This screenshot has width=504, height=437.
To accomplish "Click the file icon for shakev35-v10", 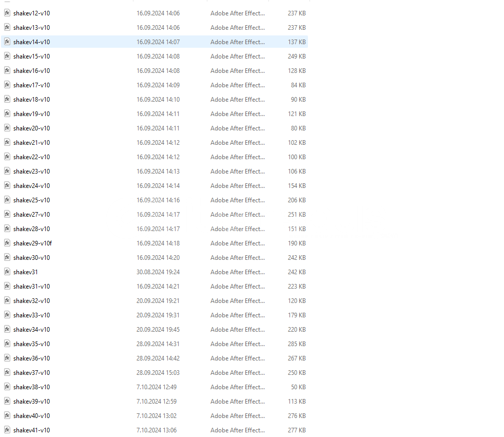I will coord(7,344).
